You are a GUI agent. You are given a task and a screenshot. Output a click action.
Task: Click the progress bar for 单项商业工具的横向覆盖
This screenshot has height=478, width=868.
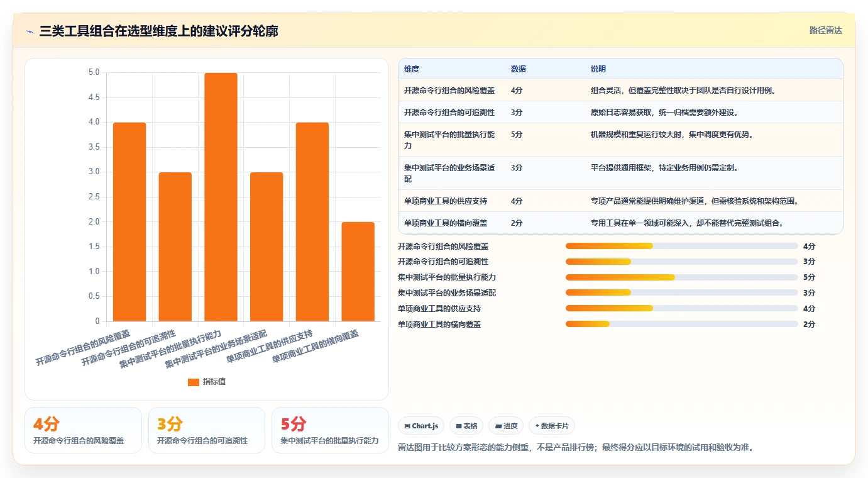coord(682,324)
